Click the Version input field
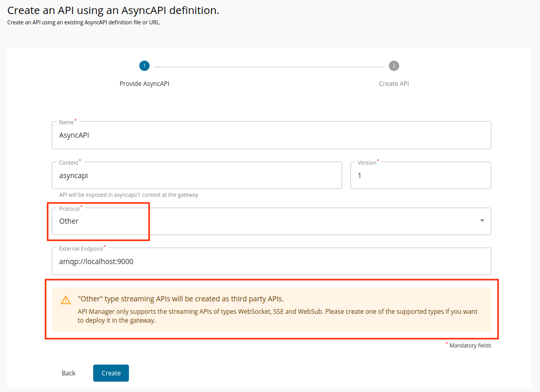This screenshot has width=540, height=392. coord(420,176)
